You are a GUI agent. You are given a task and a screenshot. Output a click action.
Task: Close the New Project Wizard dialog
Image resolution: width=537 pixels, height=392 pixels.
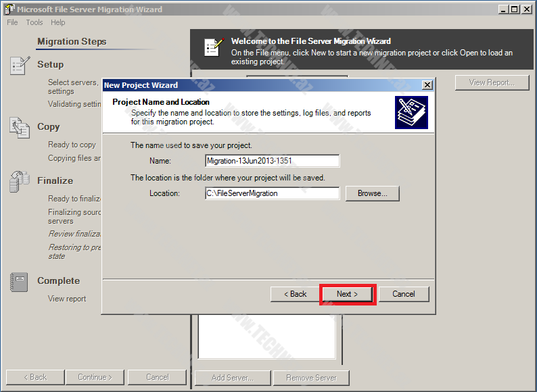point(427,85)
